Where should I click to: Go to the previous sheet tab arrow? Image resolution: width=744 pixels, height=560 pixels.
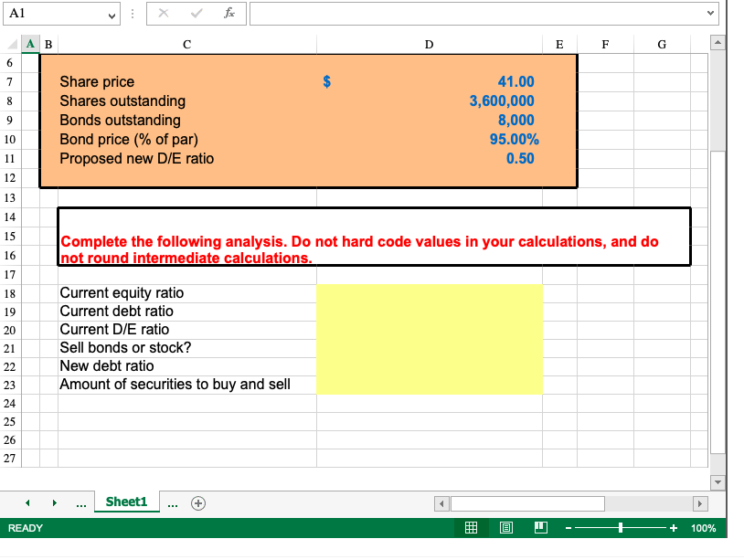click(27, 502)
